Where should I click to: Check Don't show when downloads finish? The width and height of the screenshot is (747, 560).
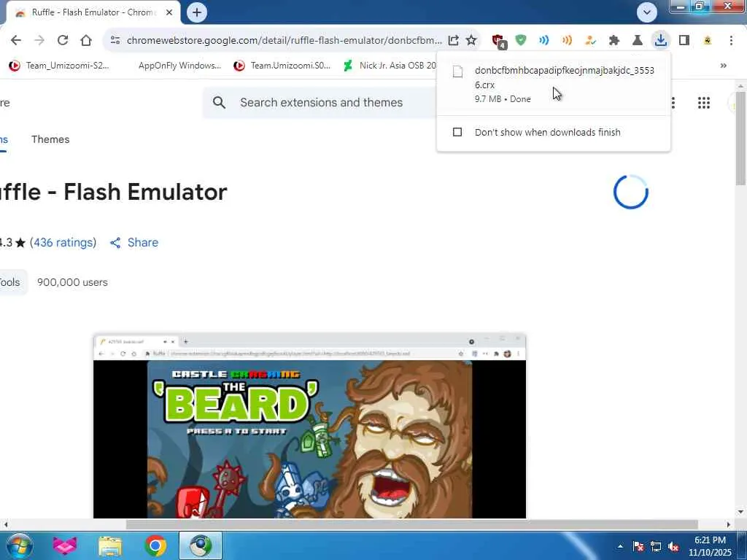tap(457, 132)
